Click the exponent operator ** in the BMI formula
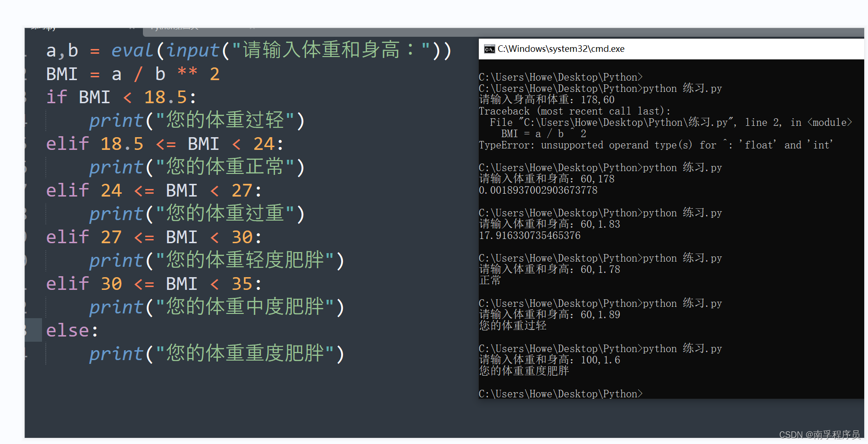 pos(186,74)
